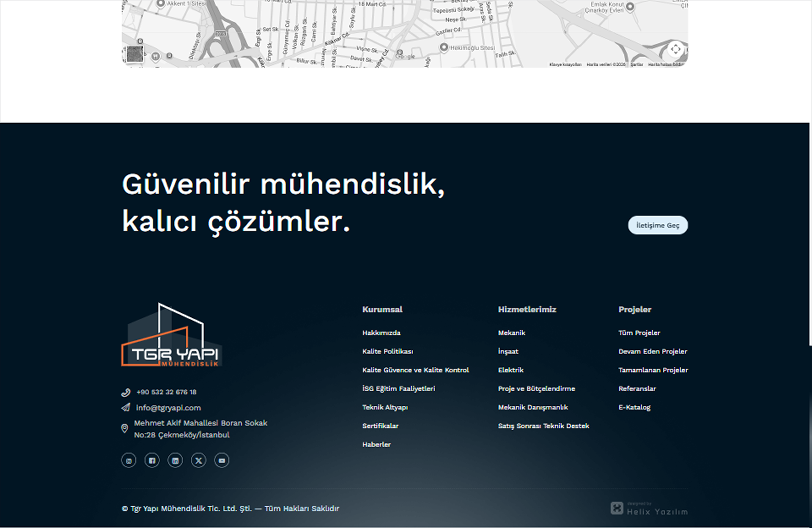Open İSG Eğitim Faaliyetleri link
The width and height of the screenshot is (812, 528).
click(398, 388)
